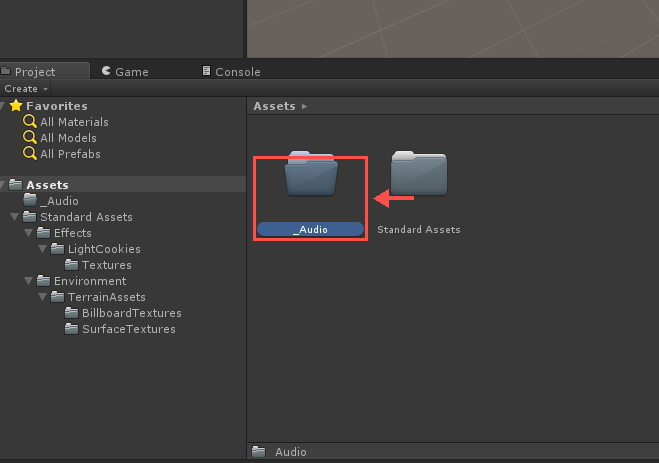Click the Console tab document icon
Image resolution: width=659 pixels, height=463 pixels.
pos(206,71)
